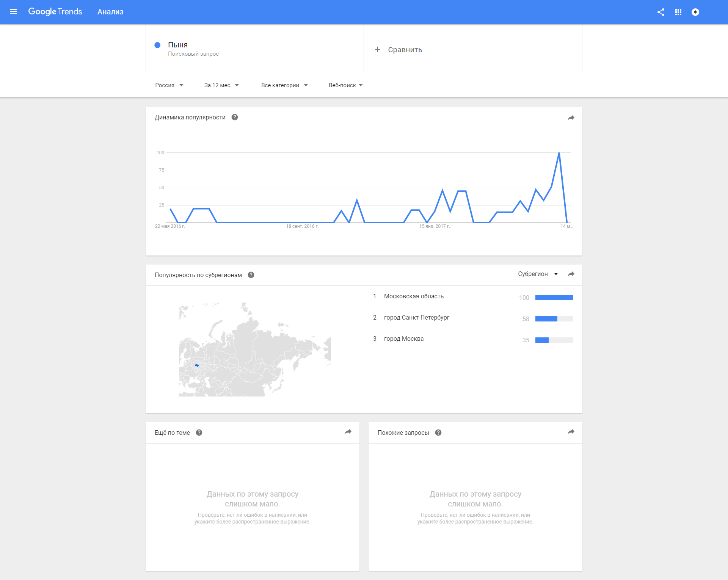Open the hamburger main menu
The height and width of the screenshot is (580, 728).
click(x=14, y=12)
